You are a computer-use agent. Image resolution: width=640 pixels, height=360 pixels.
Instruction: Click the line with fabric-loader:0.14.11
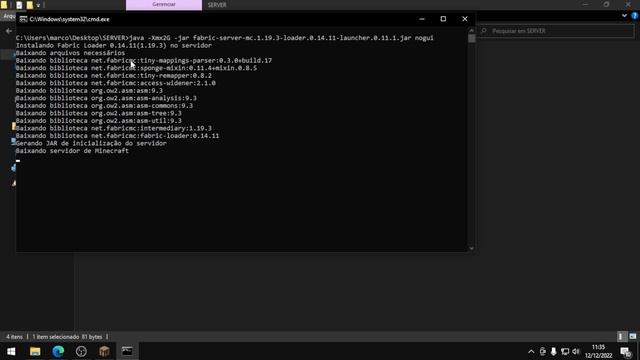(117, 136)
